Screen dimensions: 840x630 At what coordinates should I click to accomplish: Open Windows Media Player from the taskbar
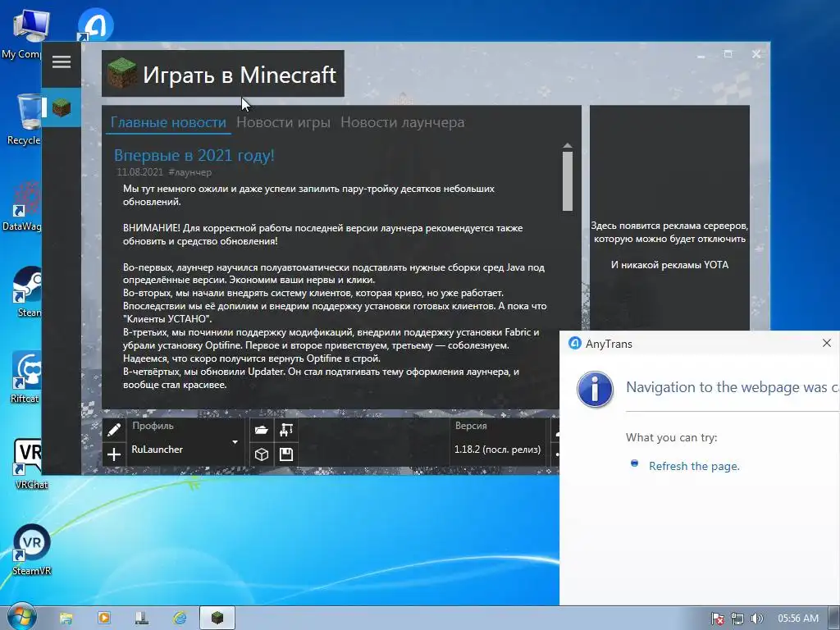(x=104, y=619)
